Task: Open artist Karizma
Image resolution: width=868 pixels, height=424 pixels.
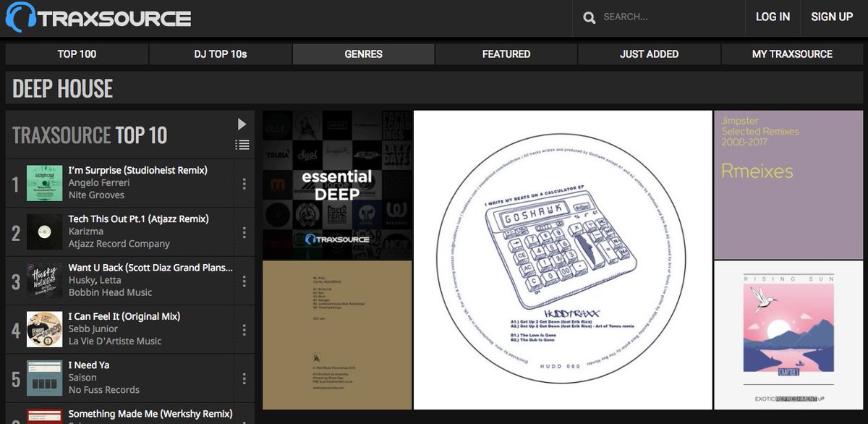Action: 86,231
